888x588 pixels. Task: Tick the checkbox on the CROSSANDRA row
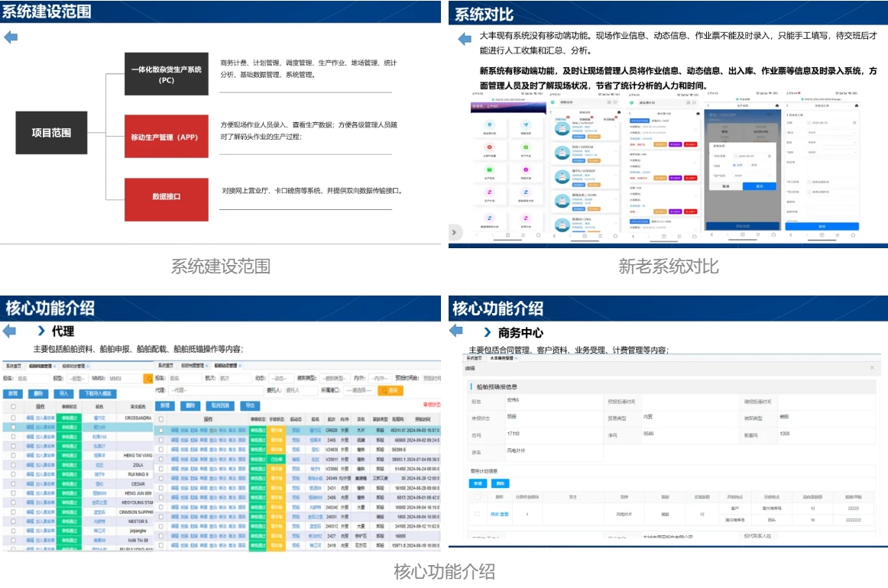tap(13, 418)
